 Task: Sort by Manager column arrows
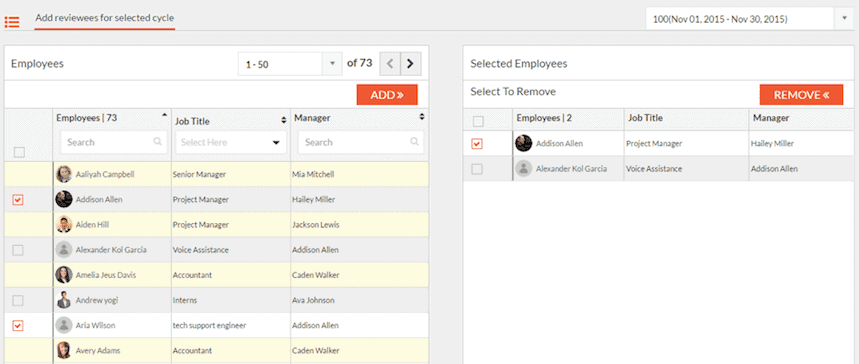click(422, 116)
